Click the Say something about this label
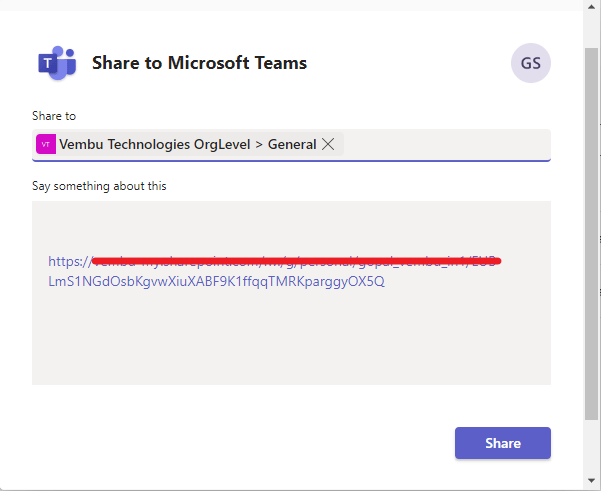The width and height of the screenshot is (601, 491). point(99,186)
